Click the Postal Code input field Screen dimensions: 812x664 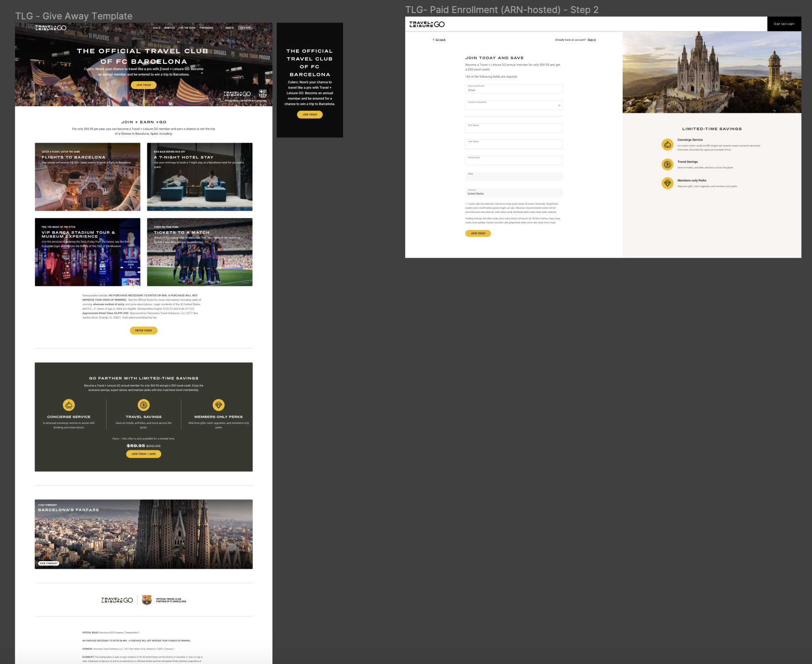coord(514,160)
